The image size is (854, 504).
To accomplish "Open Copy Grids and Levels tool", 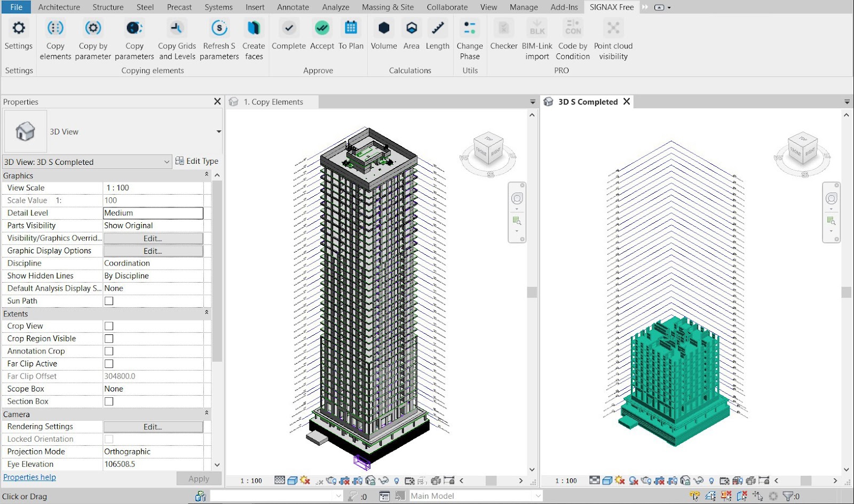I will click(x=177, y=28).
